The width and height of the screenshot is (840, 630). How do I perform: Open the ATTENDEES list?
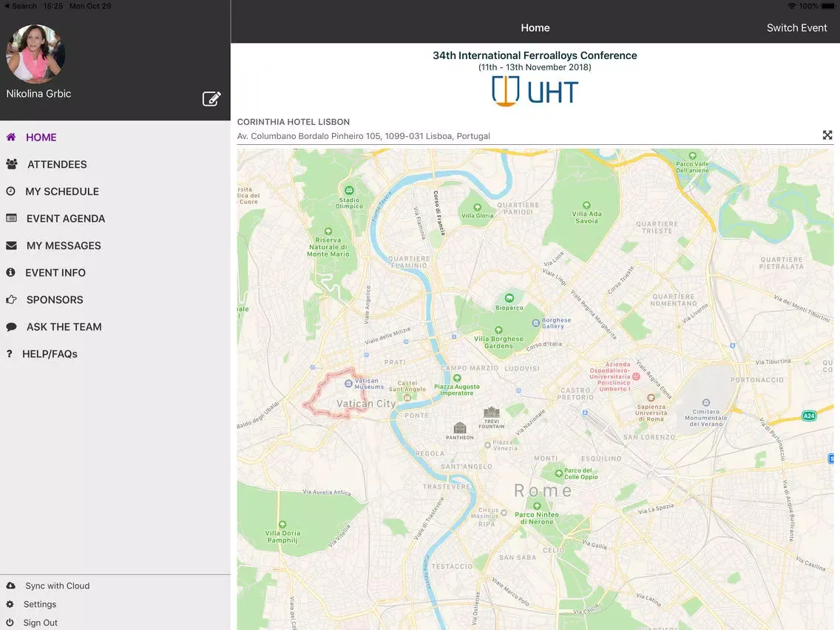point(58,164)
